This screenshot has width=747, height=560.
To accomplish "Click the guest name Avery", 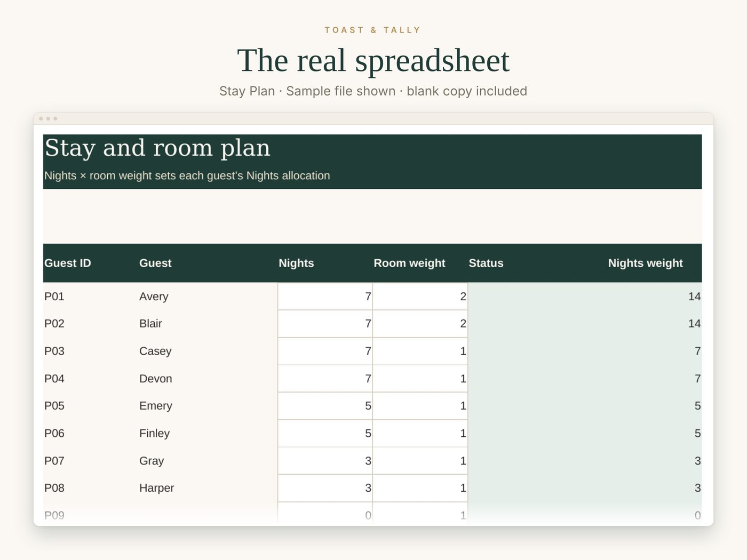I will 154,297.
